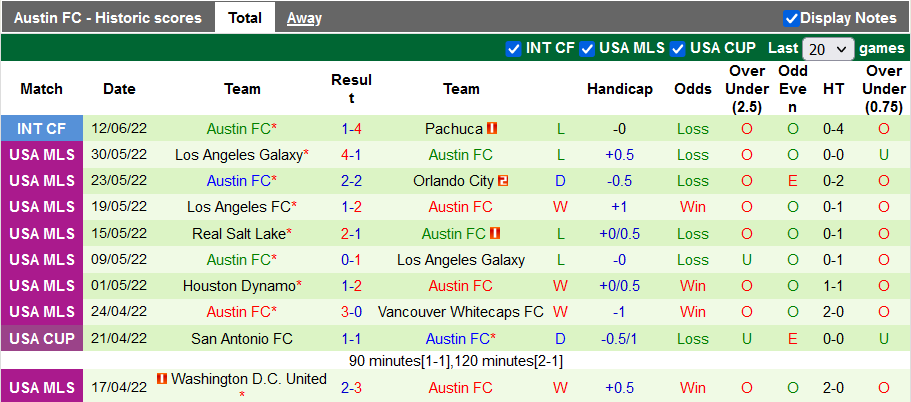Viewport: 911px width, 402px height.
Task: Open Pachuca team link
Action: coord(453,129)
